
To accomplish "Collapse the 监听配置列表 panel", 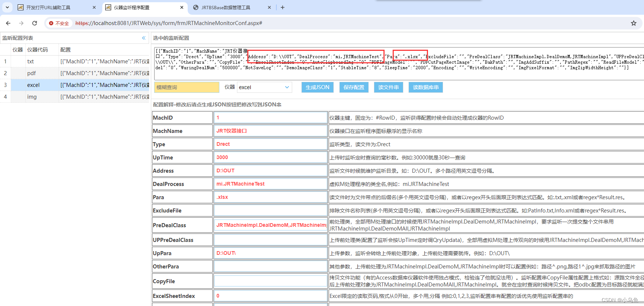I will coord(144,38).
